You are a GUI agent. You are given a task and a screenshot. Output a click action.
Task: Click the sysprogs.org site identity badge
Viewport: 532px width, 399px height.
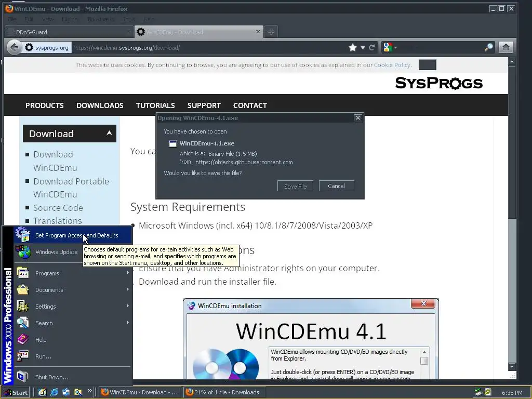tap(47, 48)
